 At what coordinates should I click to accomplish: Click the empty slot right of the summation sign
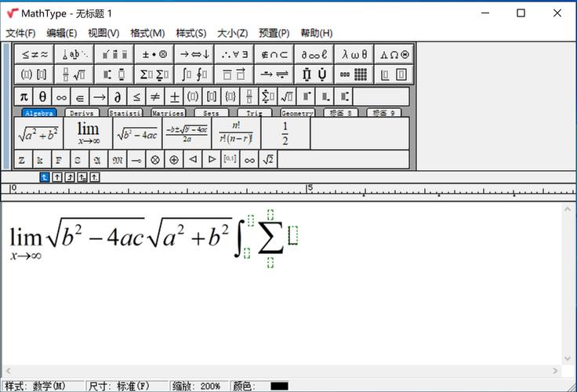coord(293,234)
